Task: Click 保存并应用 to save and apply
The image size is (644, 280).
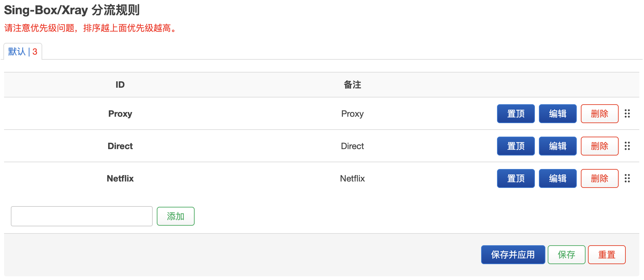Action: 513,255
